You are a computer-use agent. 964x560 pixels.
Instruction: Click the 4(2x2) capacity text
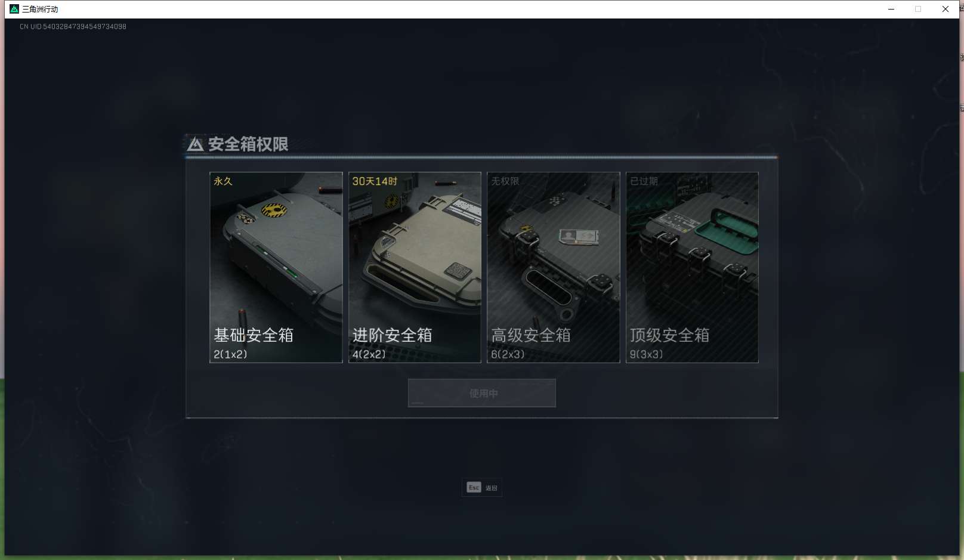click(369, 354)
